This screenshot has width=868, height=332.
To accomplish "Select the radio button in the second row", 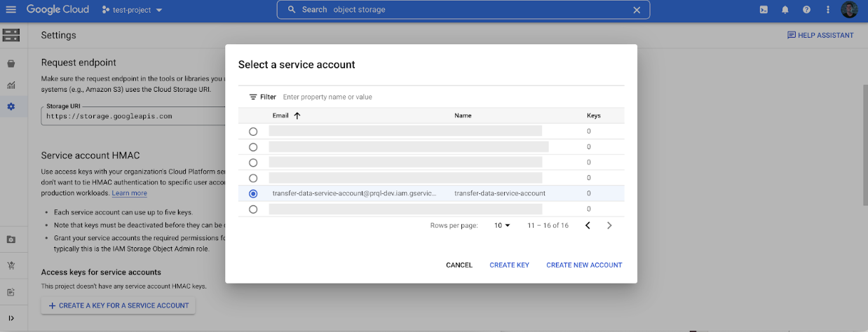I will [x=253, y=147].
